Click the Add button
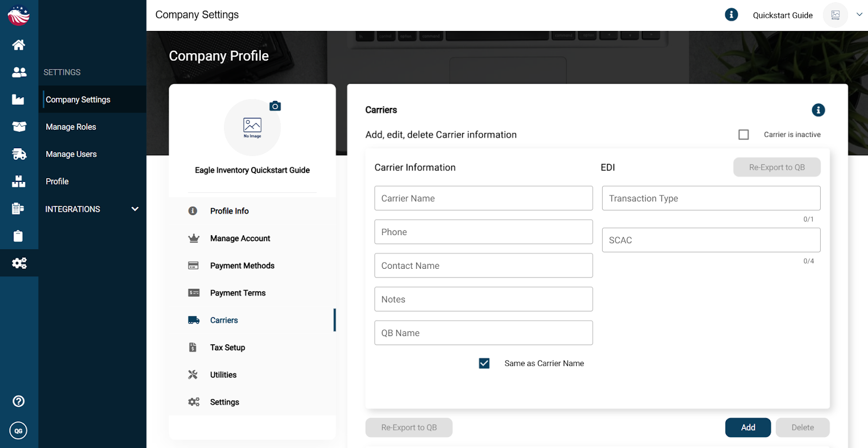This screenshot has width=868, height=448. [748, 427]
